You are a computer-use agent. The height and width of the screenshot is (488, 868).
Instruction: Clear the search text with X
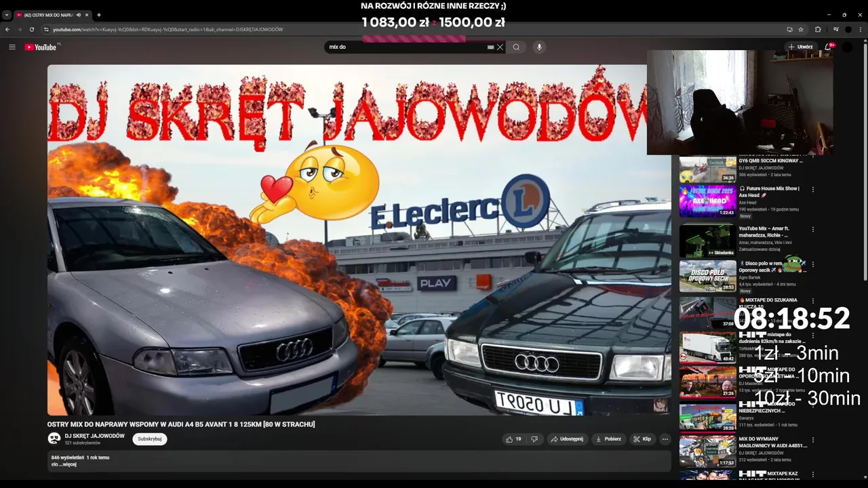click(500, 47)
